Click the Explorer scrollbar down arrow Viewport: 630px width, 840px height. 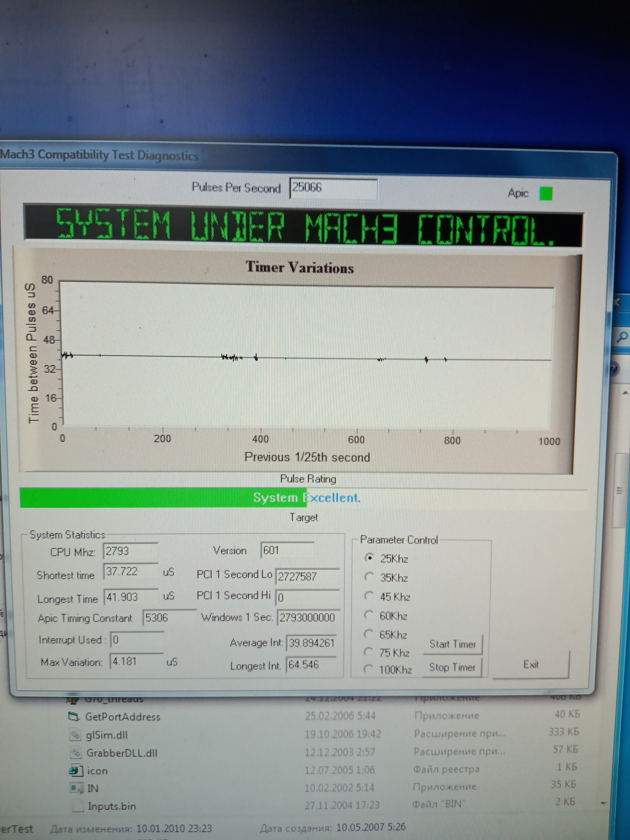point(603,803)
